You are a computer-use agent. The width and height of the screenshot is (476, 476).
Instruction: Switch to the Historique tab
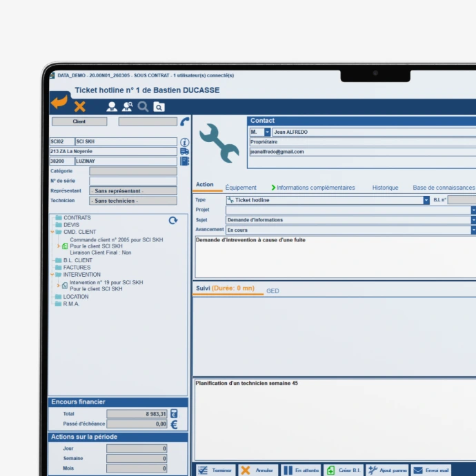click(385, 188)
